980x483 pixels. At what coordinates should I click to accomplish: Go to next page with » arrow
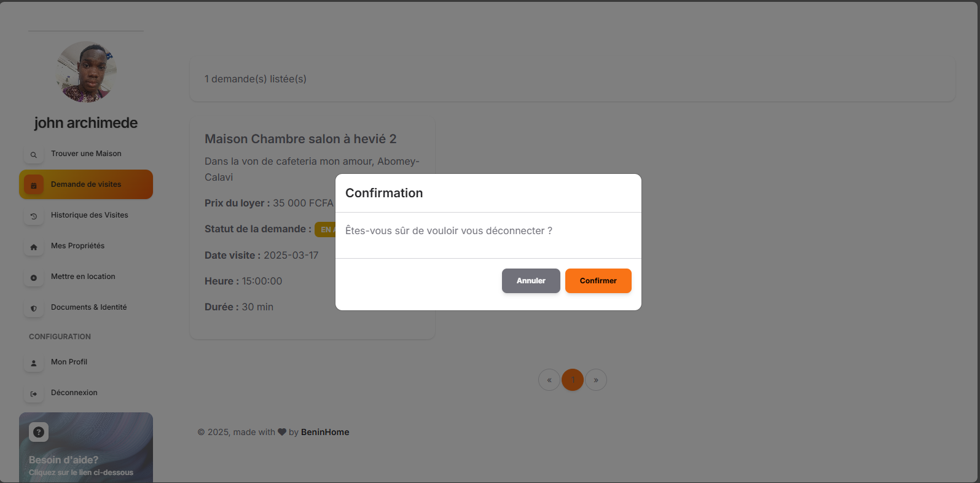(x=596, y=380)
